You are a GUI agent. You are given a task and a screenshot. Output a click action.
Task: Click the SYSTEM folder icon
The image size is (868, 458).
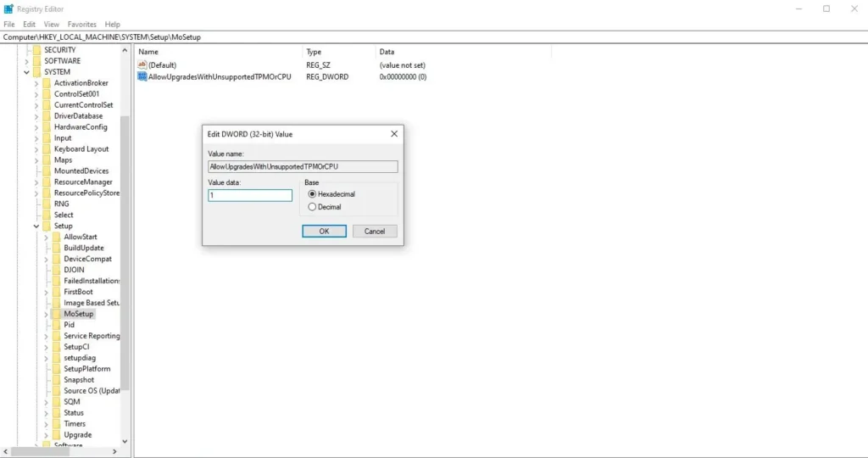(37, 72)
